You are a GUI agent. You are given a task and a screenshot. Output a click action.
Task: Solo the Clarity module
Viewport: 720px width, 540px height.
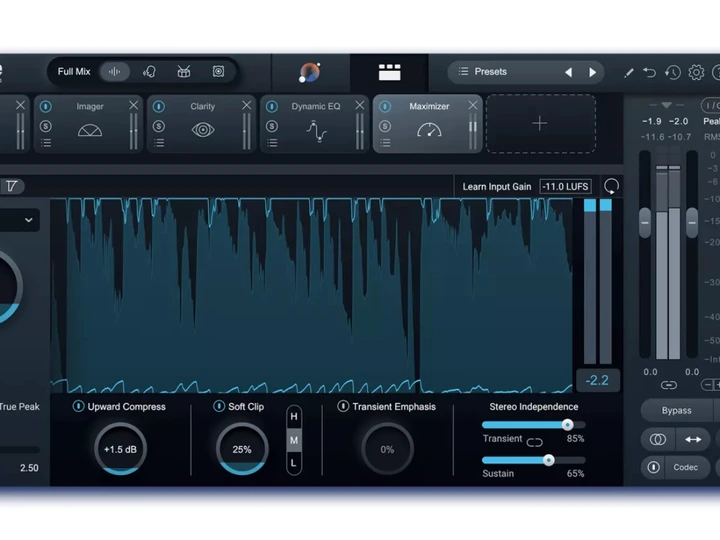[159, 126]
